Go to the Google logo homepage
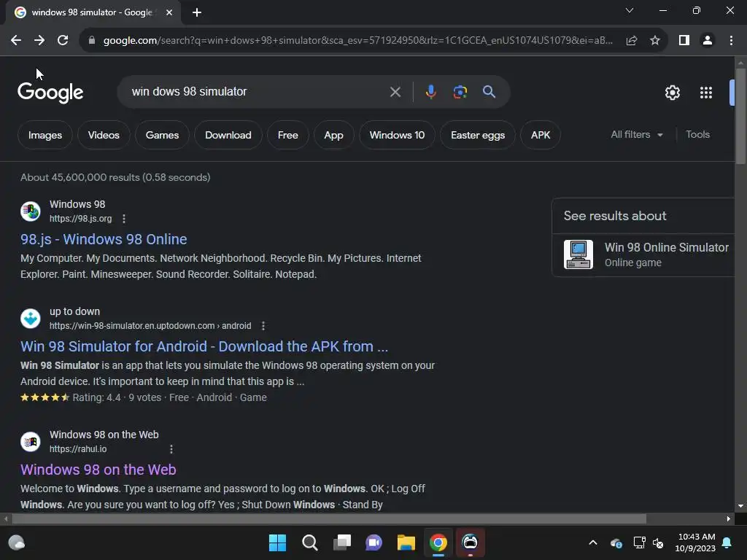 50,93
